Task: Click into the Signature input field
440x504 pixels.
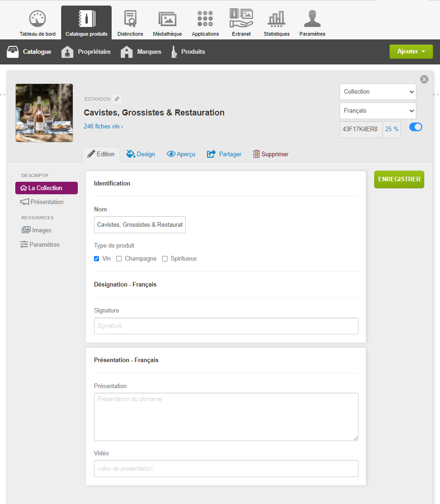Action: tap(226, 326)
